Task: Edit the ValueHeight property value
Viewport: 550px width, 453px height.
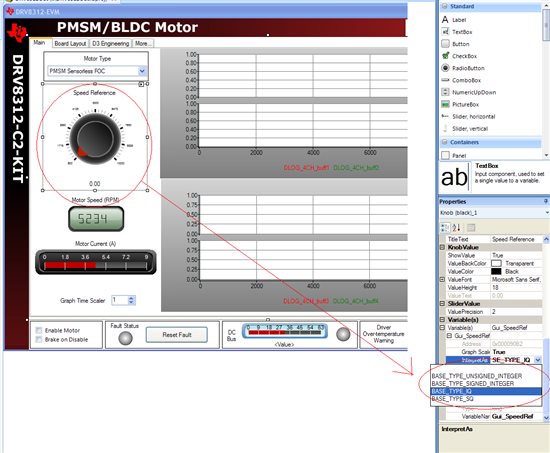Action: tap(516, 287)
